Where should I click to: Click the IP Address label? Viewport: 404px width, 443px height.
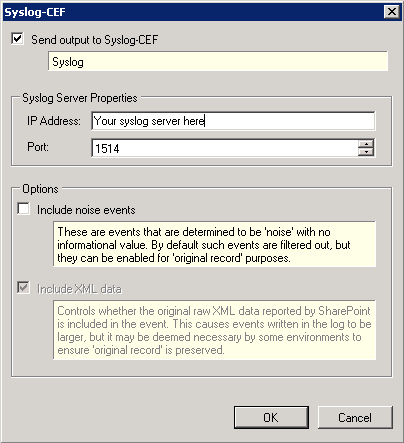coord(54,121)
